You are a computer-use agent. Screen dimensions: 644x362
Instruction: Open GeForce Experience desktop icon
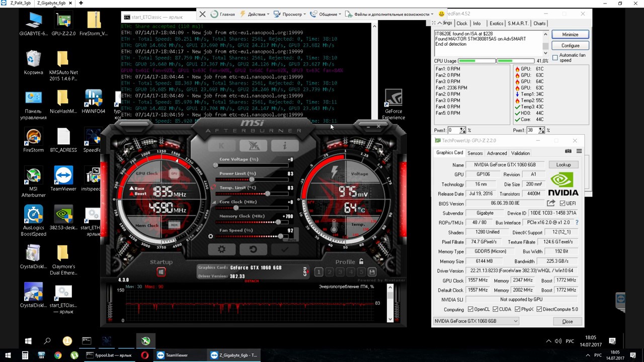click(393, 105)
